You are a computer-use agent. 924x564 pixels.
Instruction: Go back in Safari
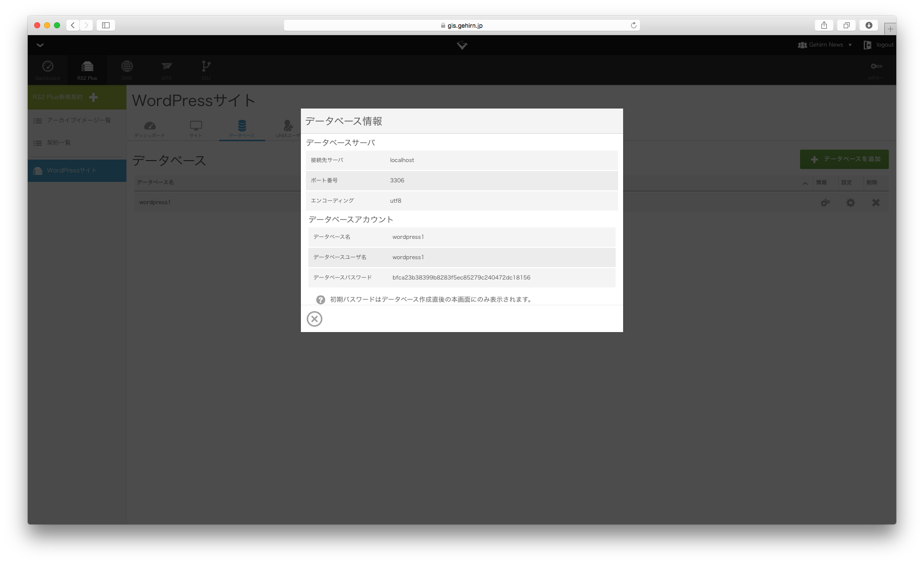[x=73, y=25]
